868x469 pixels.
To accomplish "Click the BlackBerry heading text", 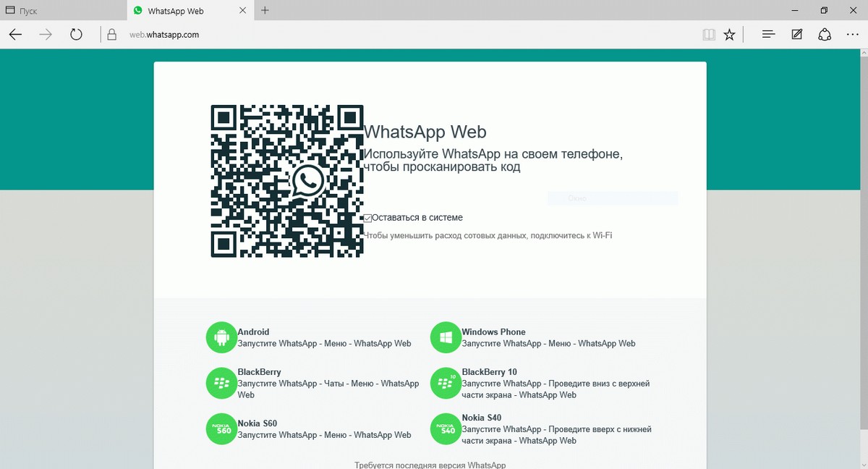I will coord(259,372).
